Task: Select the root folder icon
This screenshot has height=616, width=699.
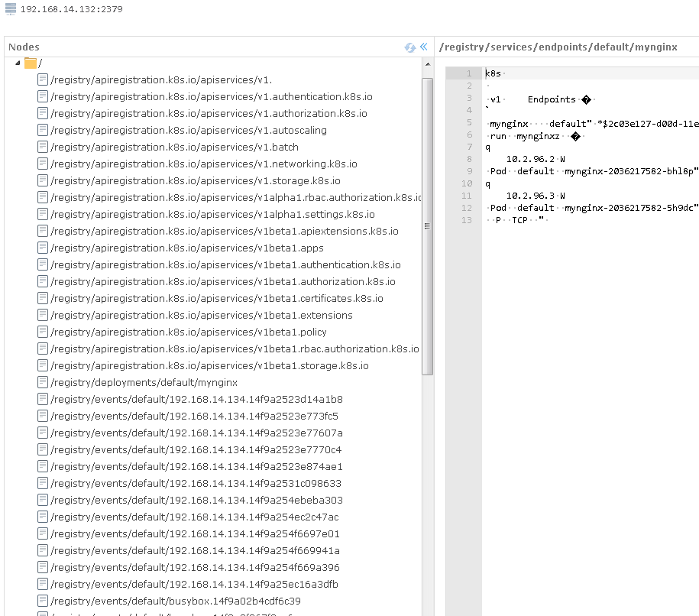Action: click(31, 63)
